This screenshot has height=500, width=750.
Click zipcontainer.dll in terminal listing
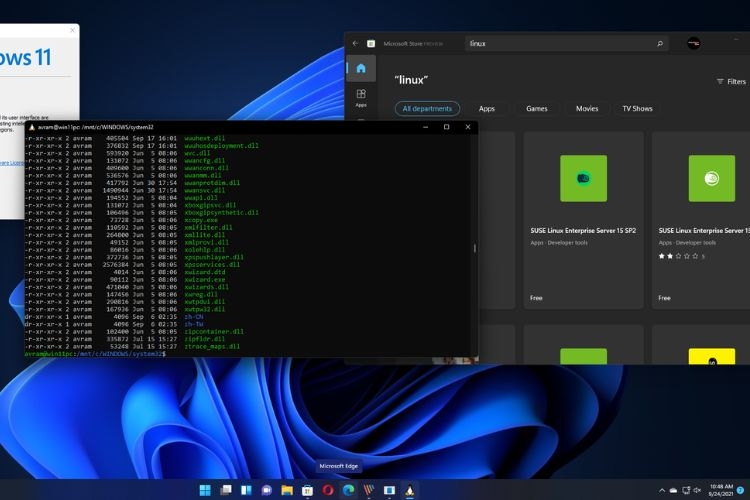[x=214, y=332]
